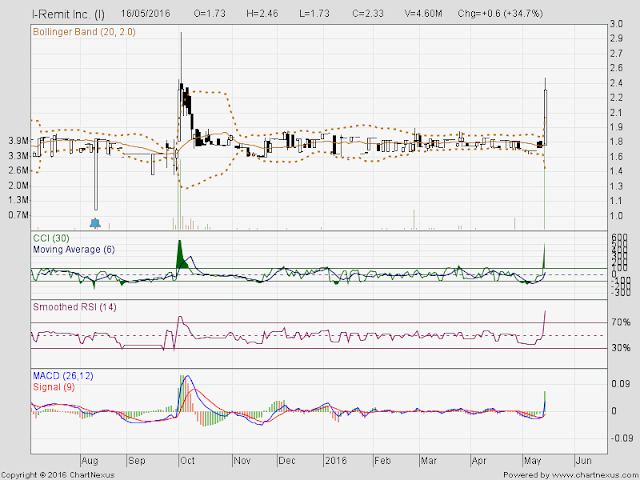
Task: Click the long August candle lower wick
Action: tap(96, 175)
